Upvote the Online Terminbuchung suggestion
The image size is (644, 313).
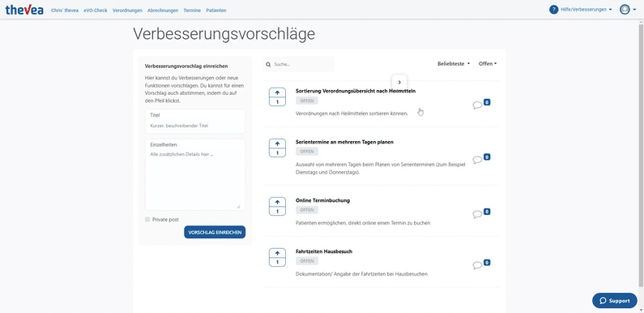pyautogui.click(x=277, y=203)
